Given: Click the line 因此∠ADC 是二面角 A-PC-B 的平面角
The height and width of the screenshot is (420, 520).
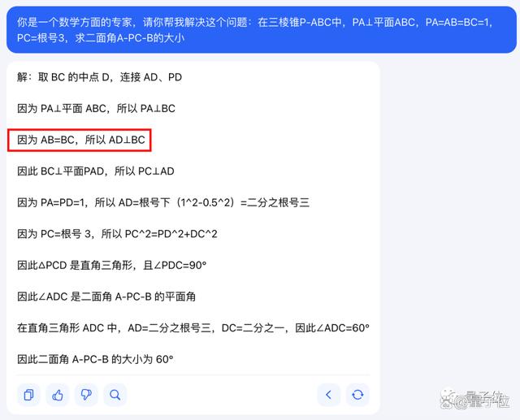Looking at the screenshot, I should pyautogui.click(x=106, y=297).
